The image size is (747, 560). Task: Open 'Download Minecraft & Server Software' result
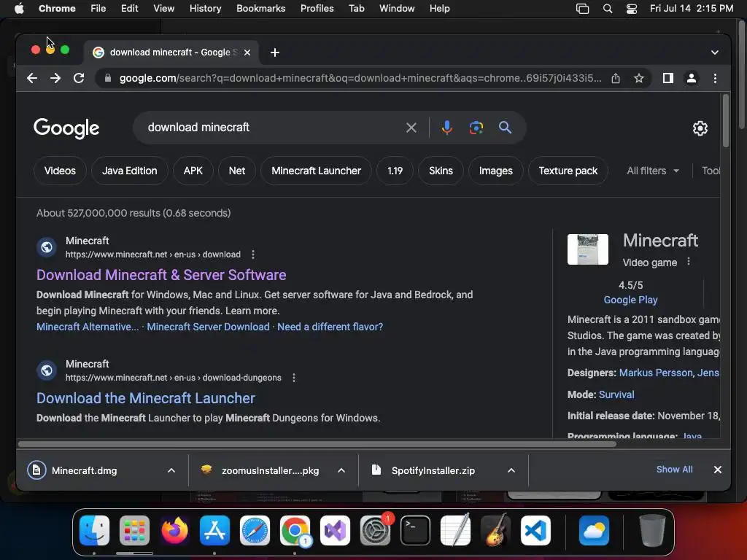point(161,275)
